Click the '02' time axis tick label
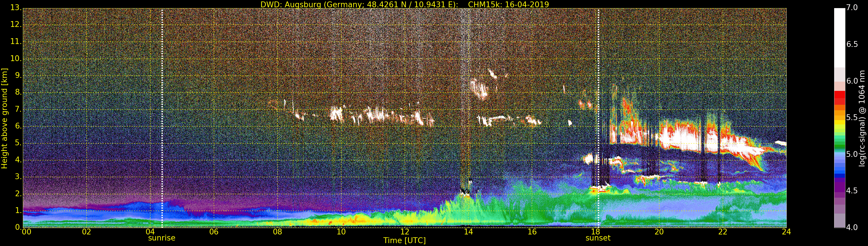 point(87,232)
